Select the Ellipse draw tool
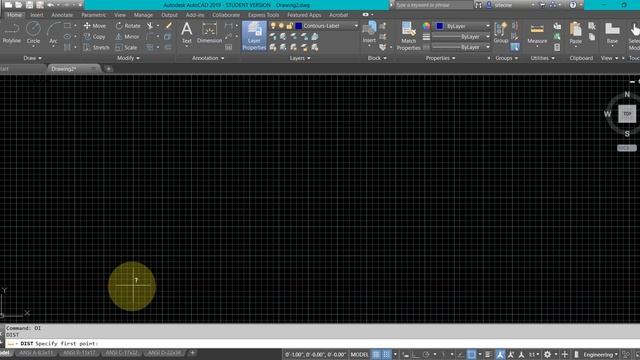This screenshot has height=360, width=640. pyautogui.click(x=67, y=37)
